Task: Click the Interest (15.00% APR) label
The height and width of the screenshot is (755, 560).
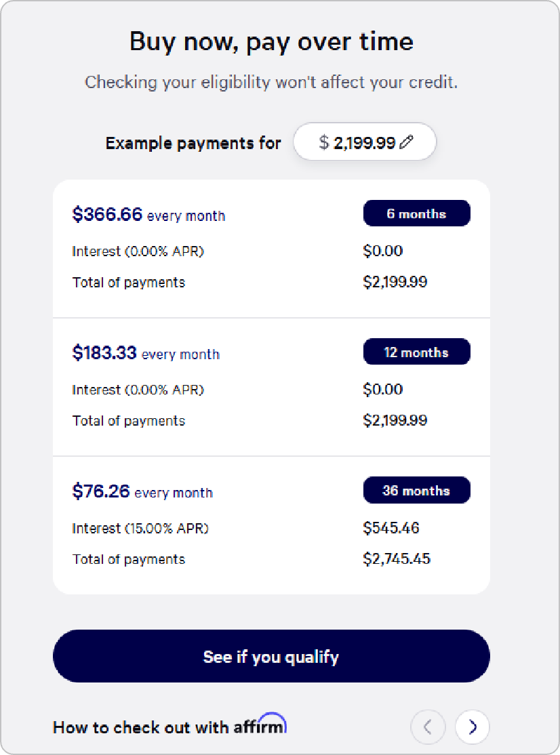Action: click(140, 528)
